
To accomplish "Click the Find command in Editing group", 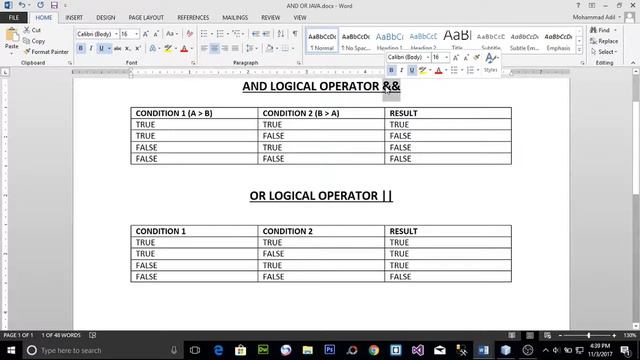I will [600, 30].
